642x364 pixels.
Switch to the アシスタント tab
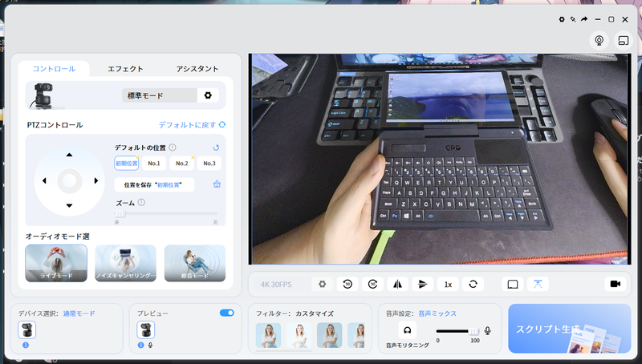[197, 68]
